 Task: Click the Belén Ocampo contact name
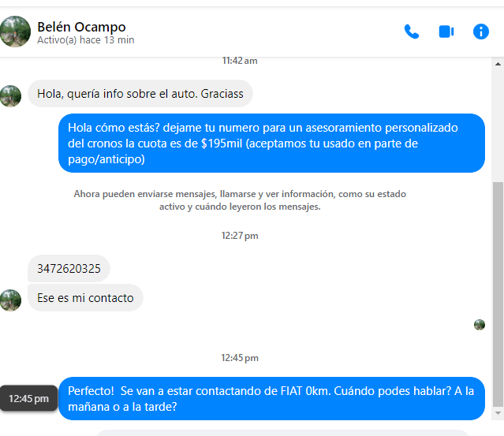pos(81,27)
